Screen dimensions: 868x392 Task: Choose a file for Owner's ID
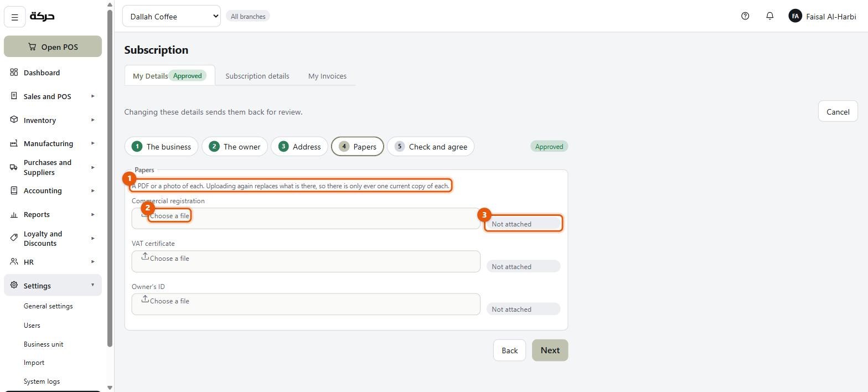coord(306,304)
